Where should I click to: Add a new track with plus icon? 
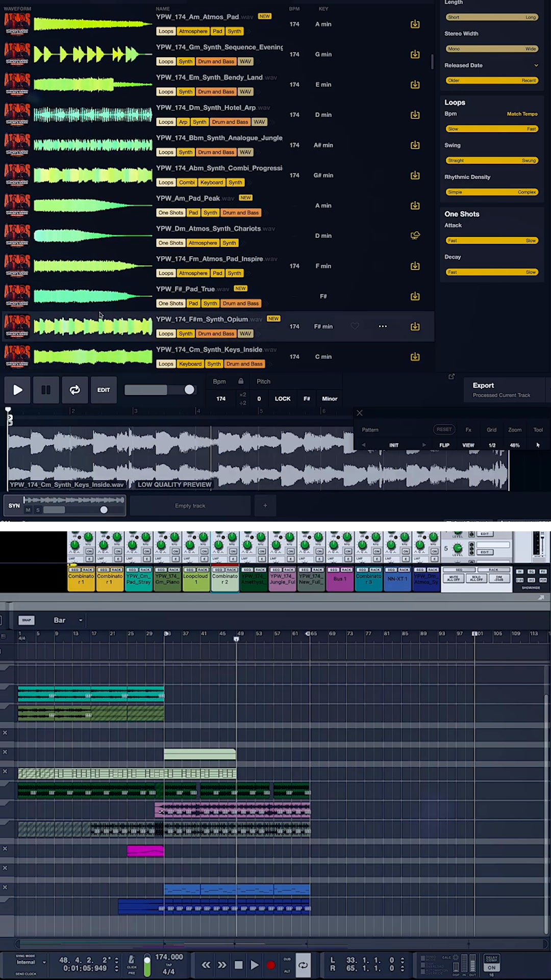(x=265, y=506)
